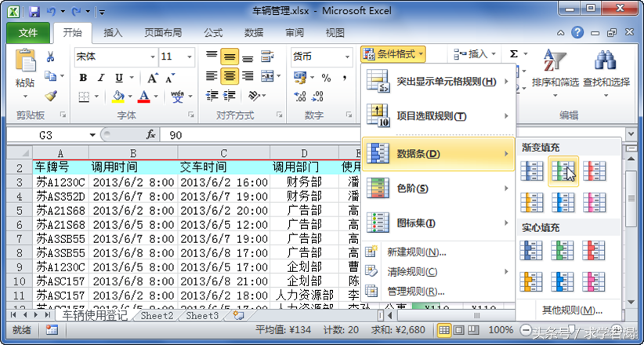The image size is (644, 345).
Task: Click the Help question mark icon
Action: click(x=577, y=32)
